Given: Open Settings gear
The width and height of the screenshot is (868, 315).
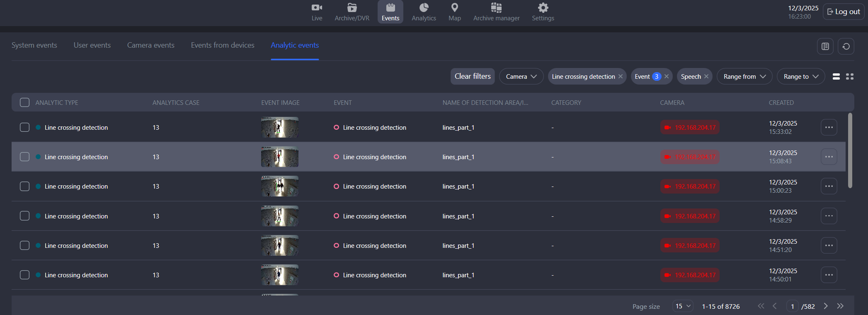Looking at the screenshot, I should (x=543, y=12).
